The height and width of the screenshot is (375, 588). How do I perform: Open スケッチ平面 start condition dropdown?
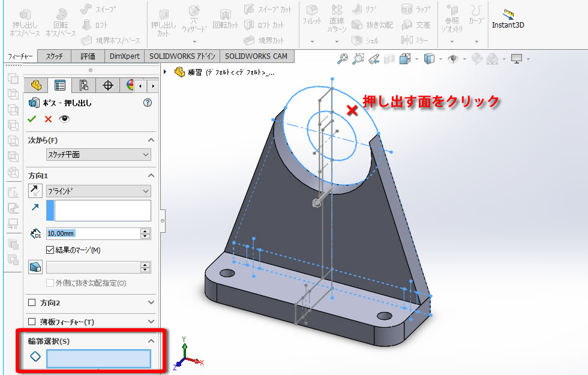click(98, 155)
